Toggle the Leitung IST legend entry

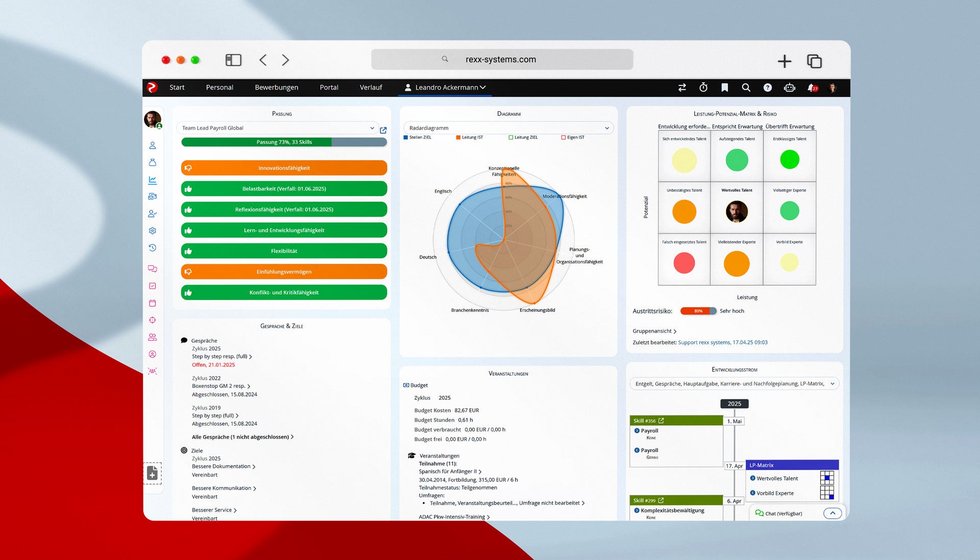pos(469,137)
